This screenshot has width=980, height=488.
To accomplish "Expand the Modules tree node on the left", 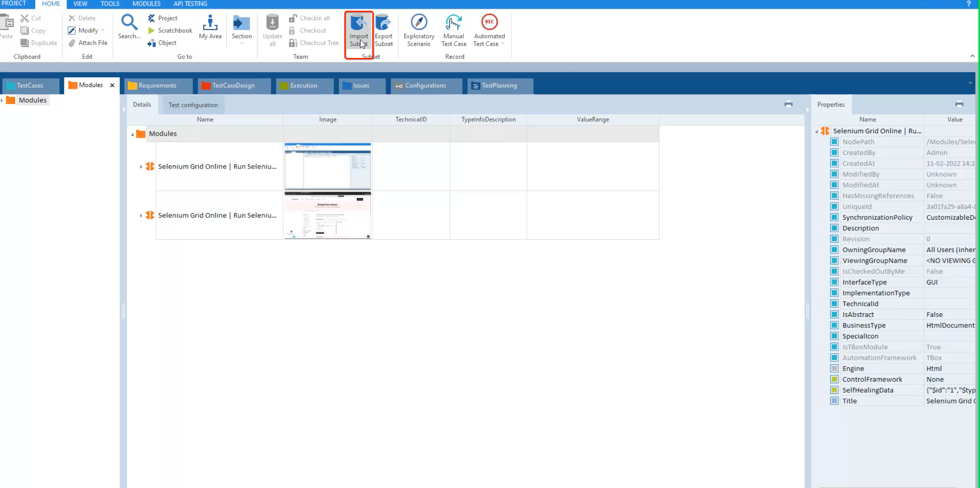I will coord(2,101).
